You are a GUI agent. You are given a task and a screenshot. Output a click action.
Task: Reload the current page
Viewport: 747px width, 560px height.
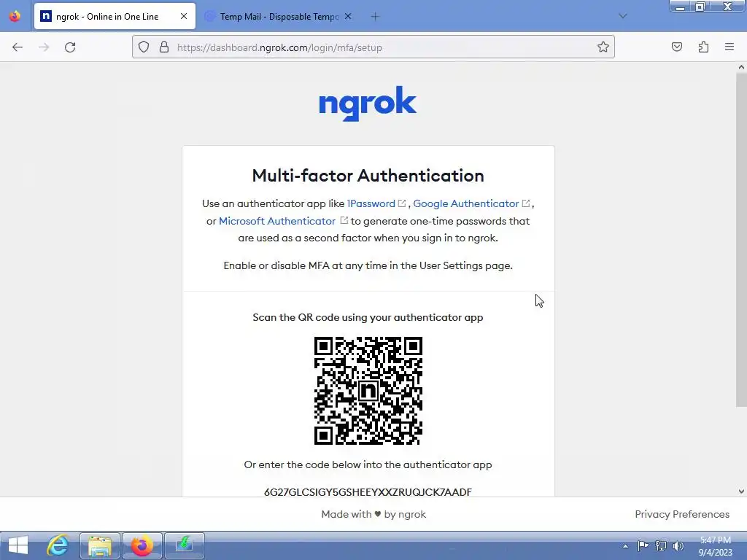(x=70, y=47)
